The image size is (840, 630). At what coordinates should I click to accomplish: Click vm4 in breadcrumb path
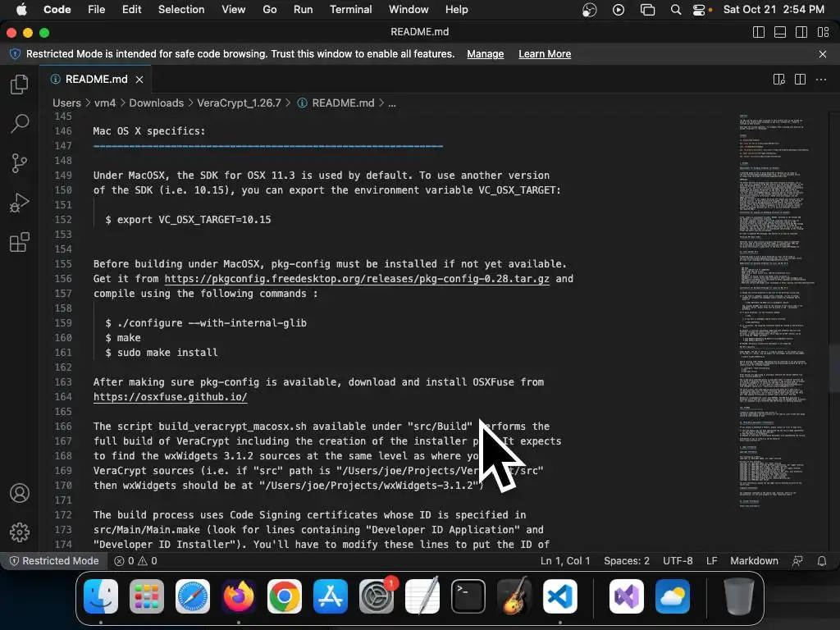pos(105,103)
